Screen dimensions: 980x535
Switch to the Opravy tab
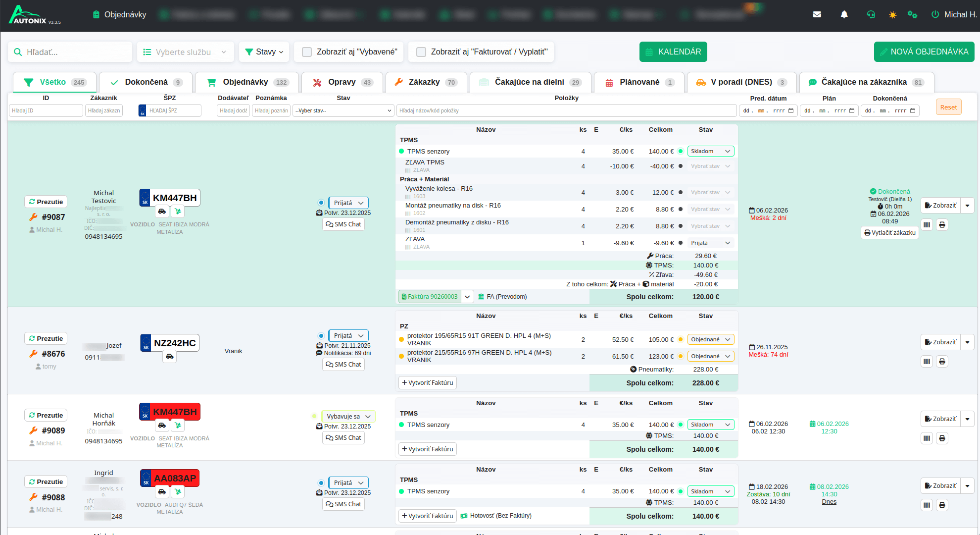342,82
